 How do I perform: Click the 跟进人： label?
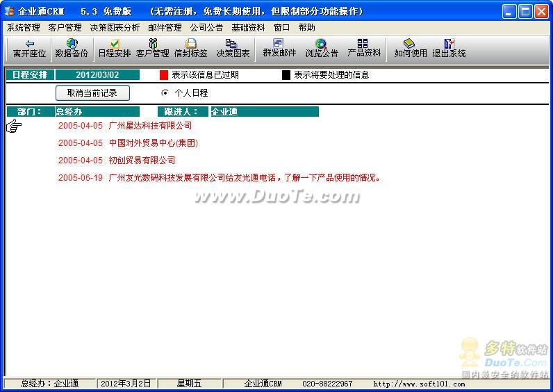point(183,111)
